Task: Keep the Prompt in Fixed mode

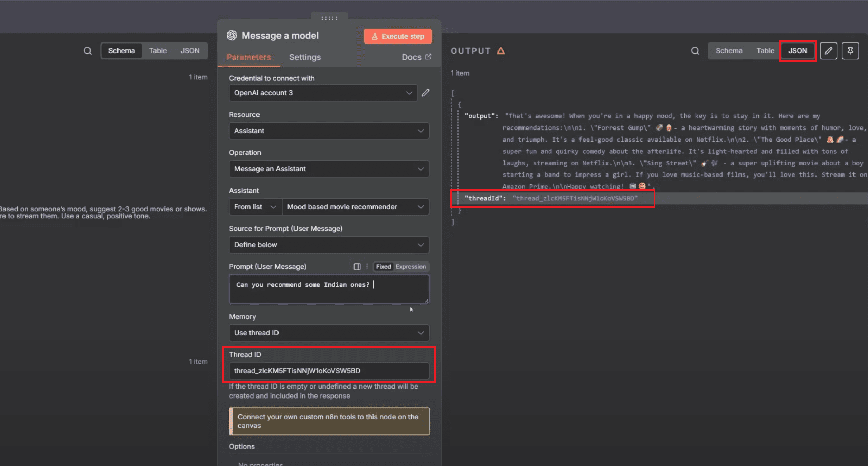Action: 383,266
